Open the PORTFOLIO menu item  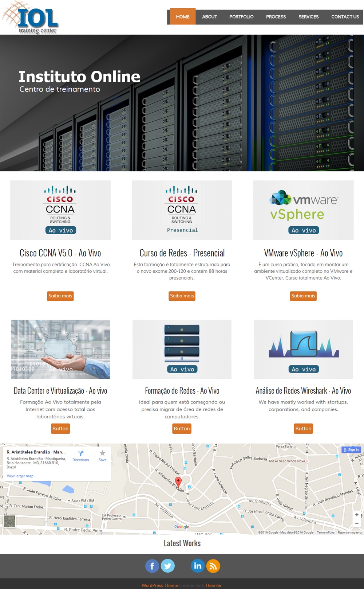pyautogui.click(x=241, y=17)
